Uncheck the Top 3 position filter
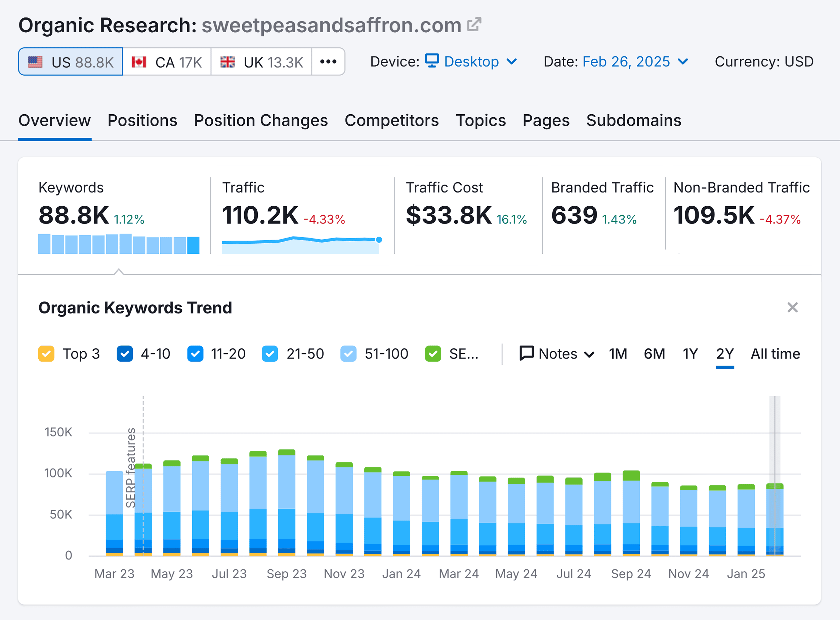 tap(46, 353)
